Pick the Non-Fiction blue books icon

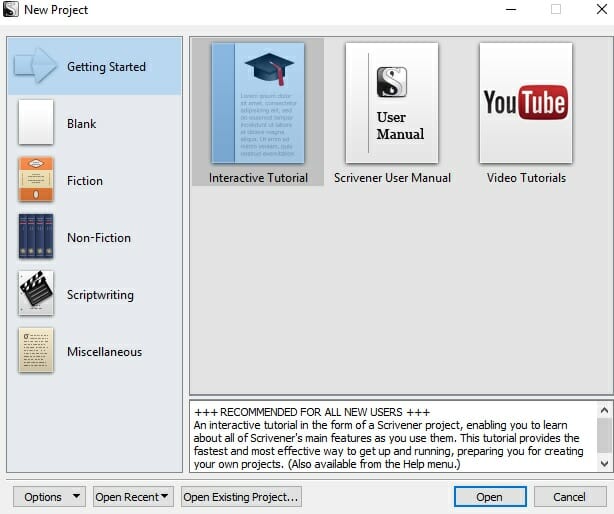click(x=36, y=236)
